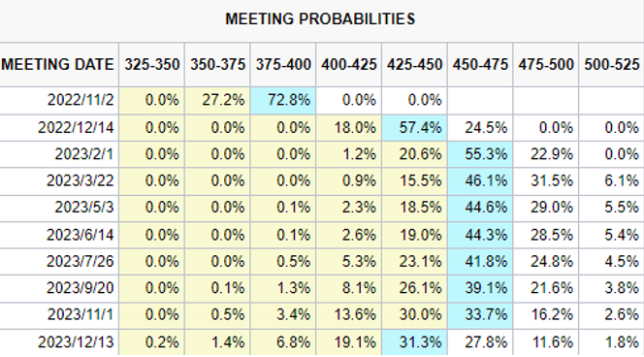Click the 375-400 rate range header
Screen dimensions: 644x357
(283, 64)
